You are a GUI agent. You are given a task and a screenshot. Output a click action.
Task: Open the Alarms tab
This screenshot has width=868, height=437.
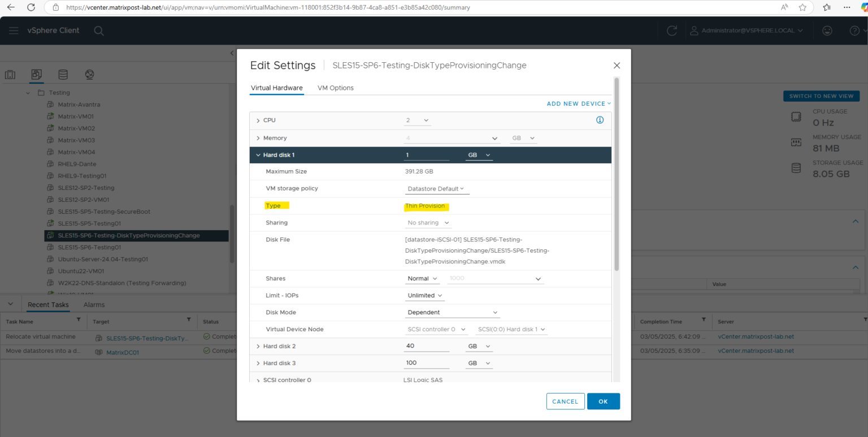click(94, 304)
